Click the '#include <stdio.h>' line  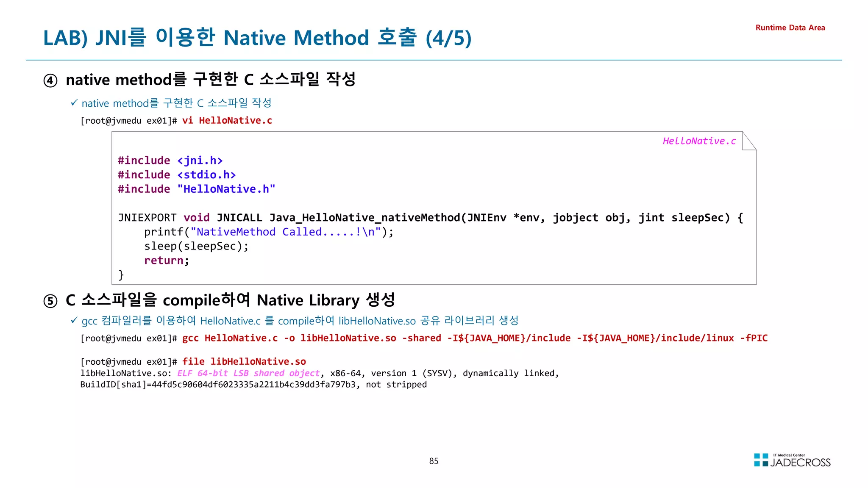177,175
